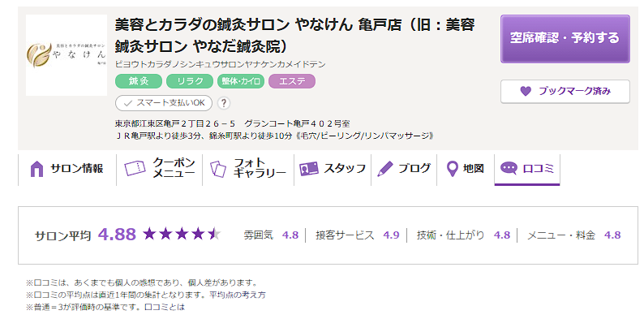This screenshot has width=644, height=319.
Task: Toggle the heart bookmark ブックマーク済み button
Action: 565,91
